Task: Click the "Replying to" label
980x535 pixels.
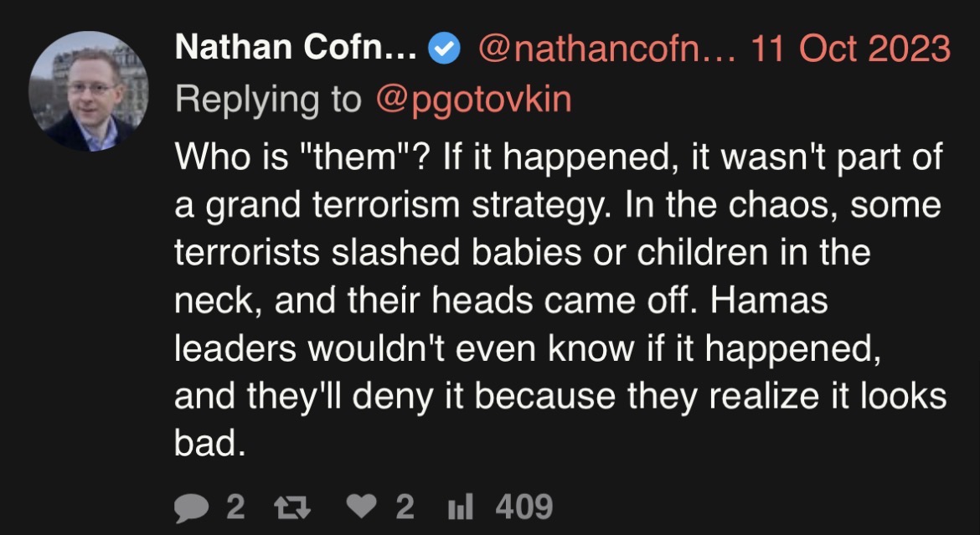Action: coord(268,100)
